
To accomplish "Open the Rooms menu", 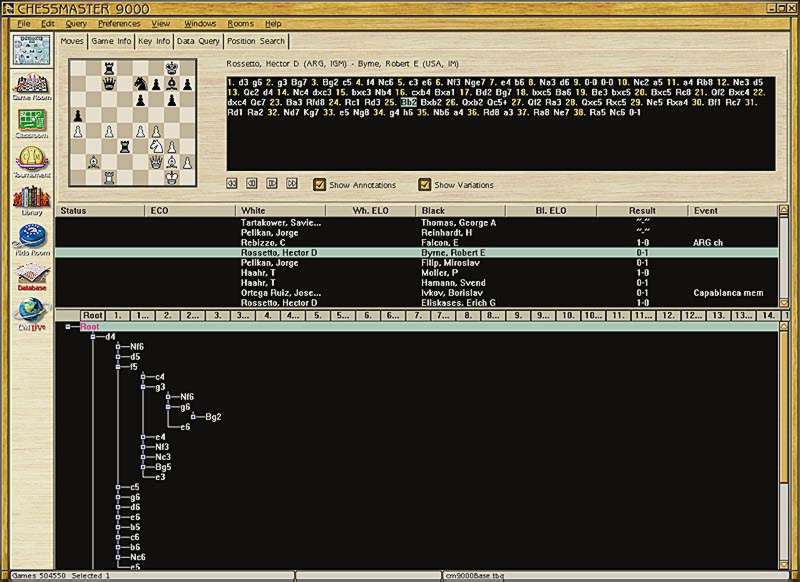I will (x=240, y=23).
